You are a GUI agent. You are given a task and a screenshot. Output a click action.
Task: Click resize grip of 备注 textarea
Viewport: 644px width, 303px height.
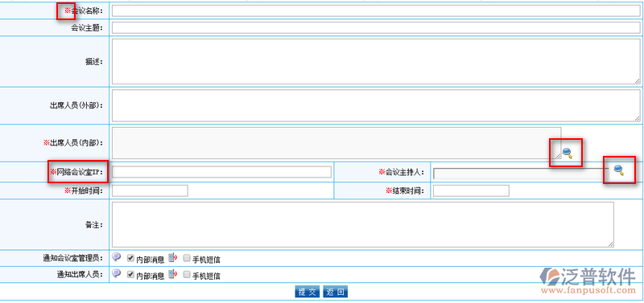[611, 244]
